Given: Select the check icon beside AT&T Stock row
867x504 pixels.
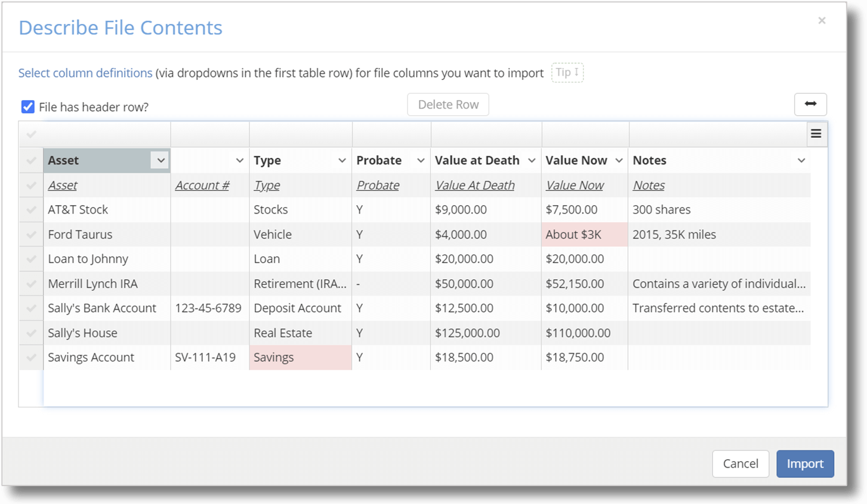Looking at the screenshot, I should [30, 209].
